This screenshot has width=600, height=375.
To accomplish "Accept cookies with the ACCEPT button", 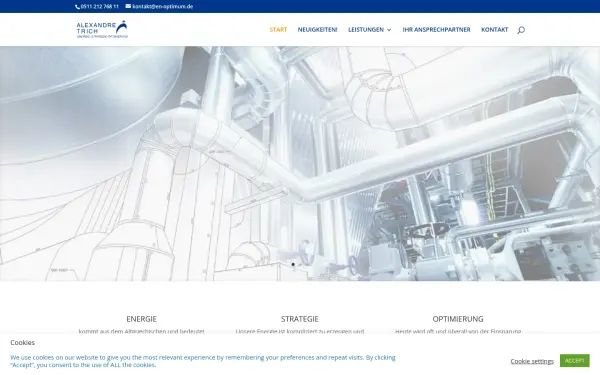I will [574, 360].
